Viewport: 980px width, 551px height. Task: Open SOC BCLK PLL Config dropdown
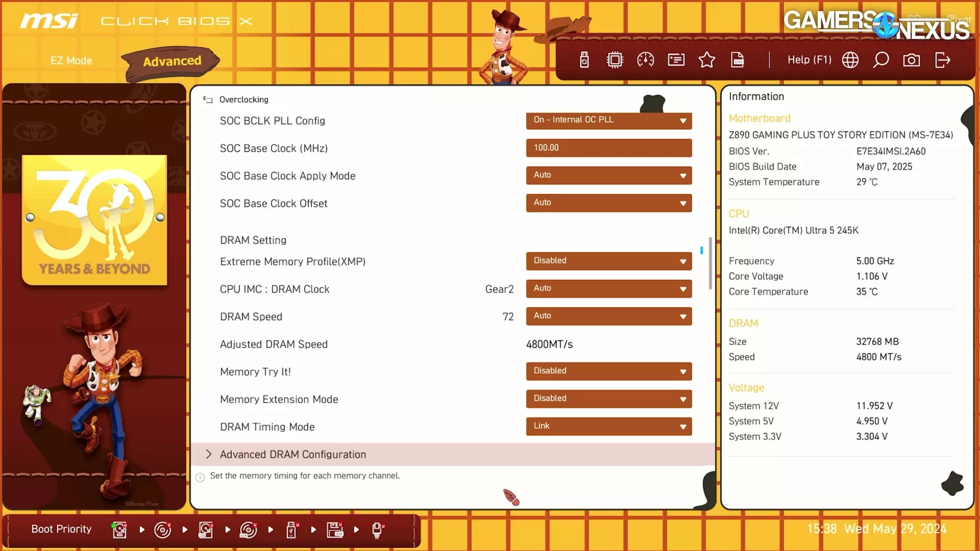click(608, 120)
